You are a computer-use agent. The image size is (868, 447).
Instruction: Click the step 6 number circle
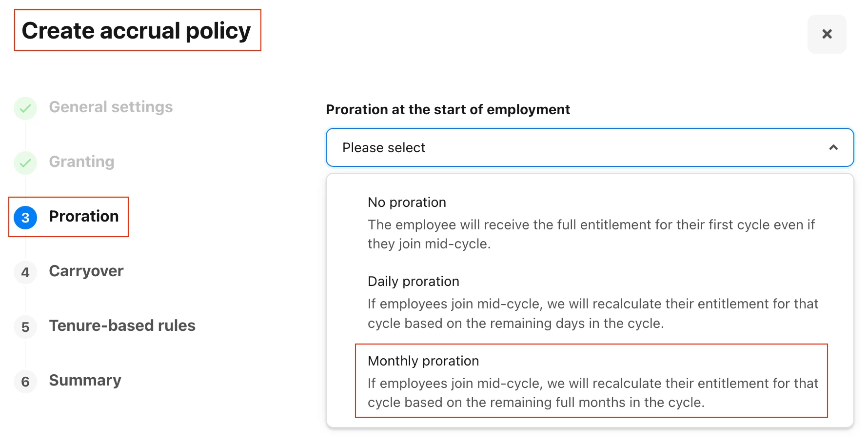[x=25, y=382]
